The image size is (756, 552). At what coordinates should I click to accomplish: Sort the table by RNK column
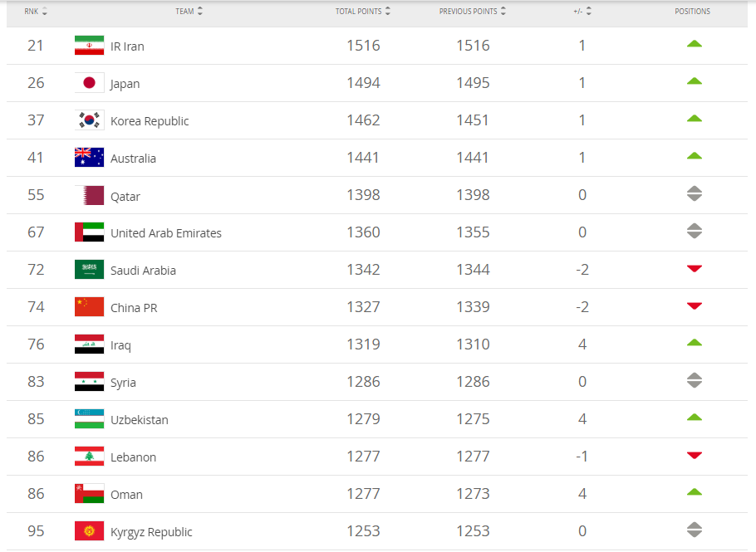pos(36,12)
